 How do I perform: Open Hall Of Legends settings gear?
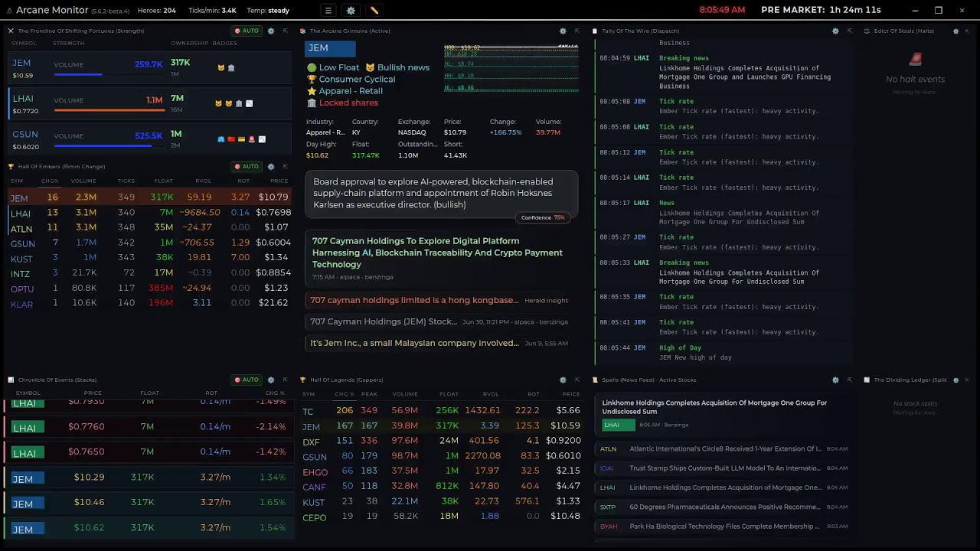pos(563,380)
